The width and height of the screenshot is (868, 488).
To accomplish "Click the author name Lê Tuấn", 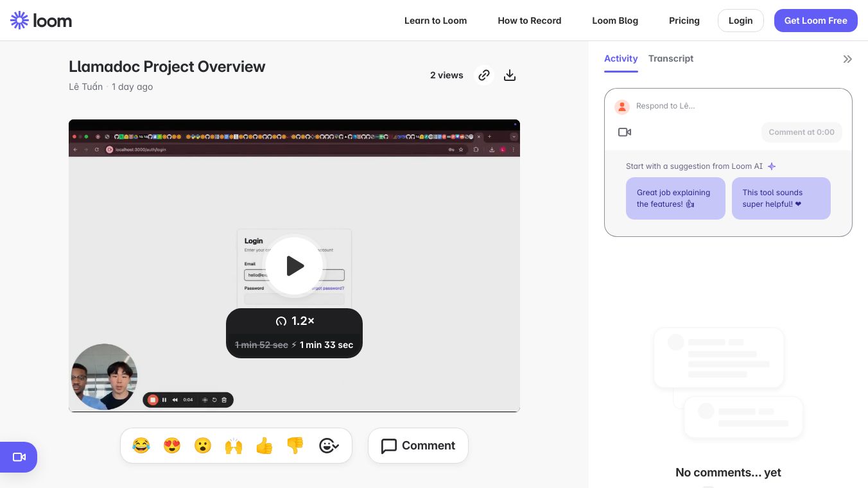I will pos(85,87).
